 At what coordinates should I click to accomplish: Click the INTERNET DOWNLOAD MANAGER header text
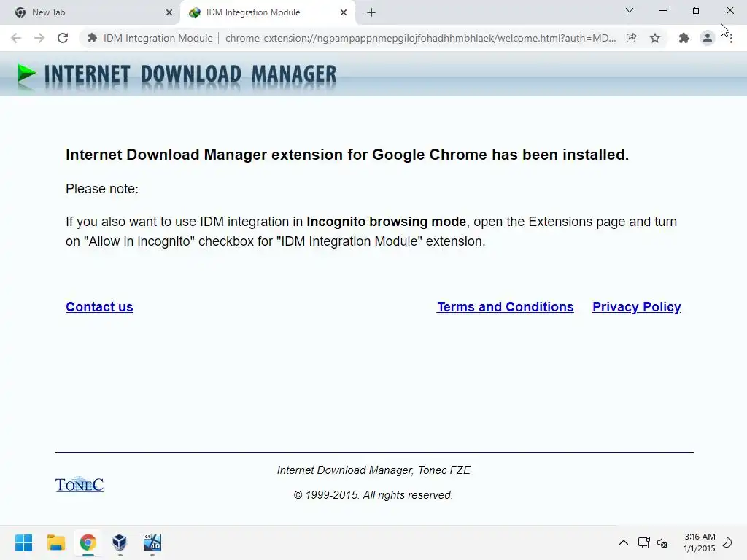pyautogui.click(x=190, y=75)
